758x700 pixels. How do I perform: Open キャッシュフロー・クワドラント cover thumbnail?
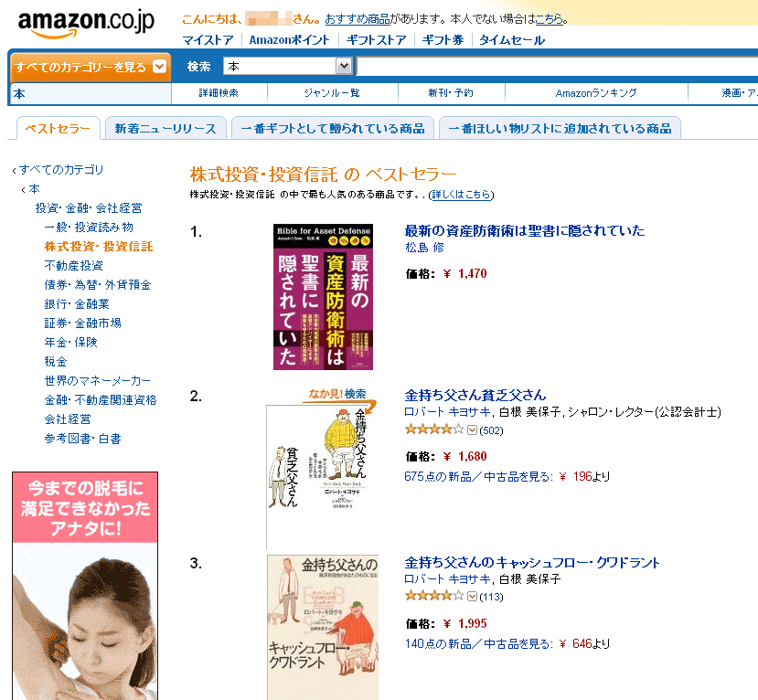pos(323,627)
